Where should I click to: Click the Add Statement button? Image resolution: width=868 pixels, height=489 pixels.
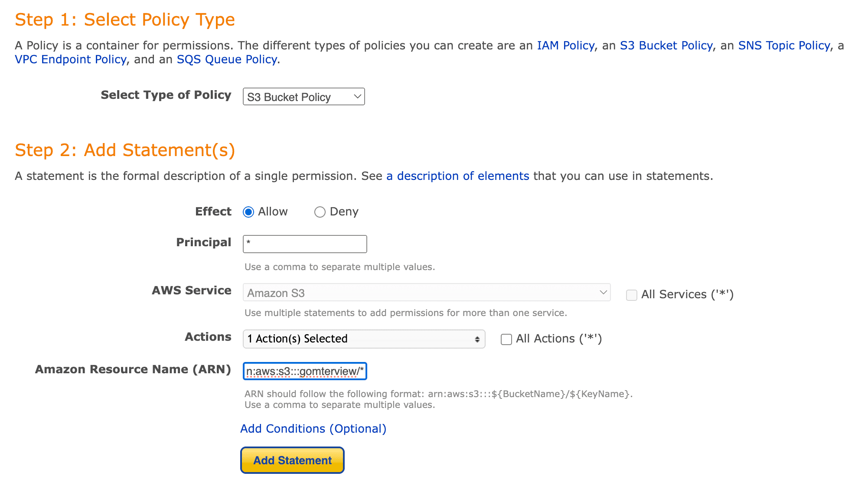[x=292, y=460]
